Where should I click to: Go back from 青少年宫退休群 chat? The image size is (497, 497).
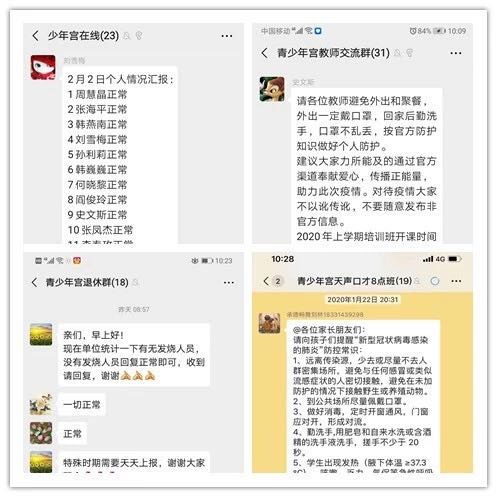tap(34, 282)
